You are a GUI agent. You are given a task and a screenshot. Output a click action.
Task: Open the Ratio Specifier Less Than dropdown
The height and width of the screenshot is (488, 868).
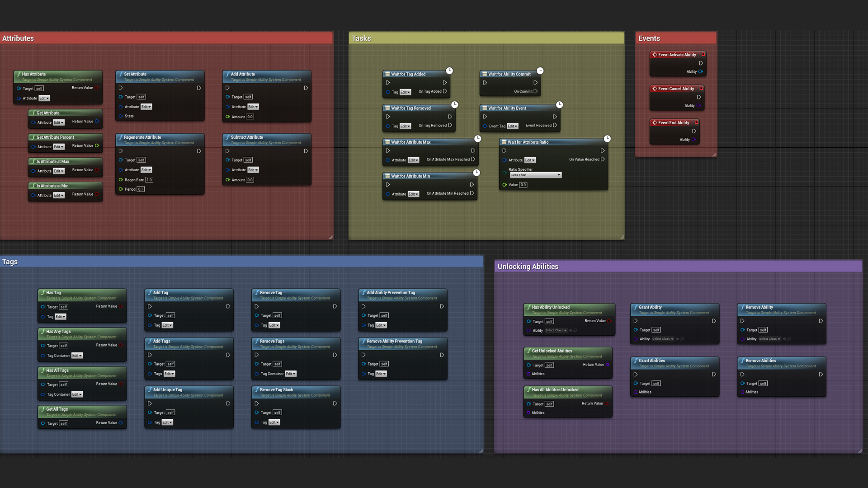coord(536,175)
